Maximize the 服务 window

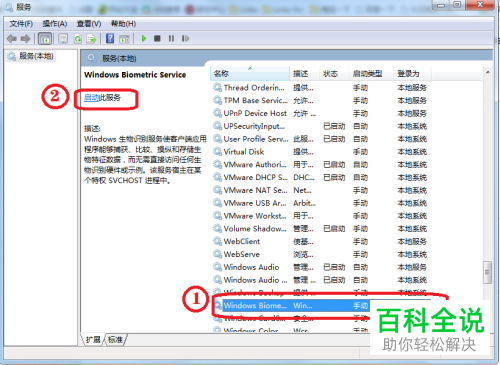[457, 5]
